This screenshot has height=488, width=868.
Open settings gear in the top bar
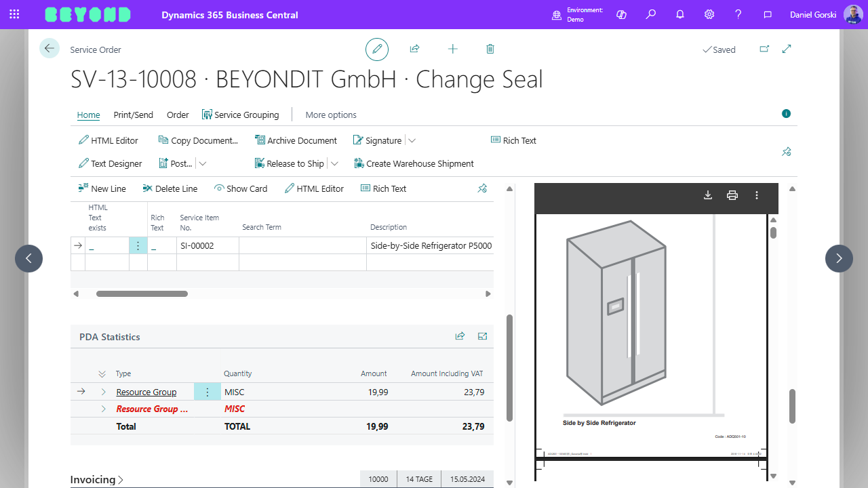tap(709, 14)
